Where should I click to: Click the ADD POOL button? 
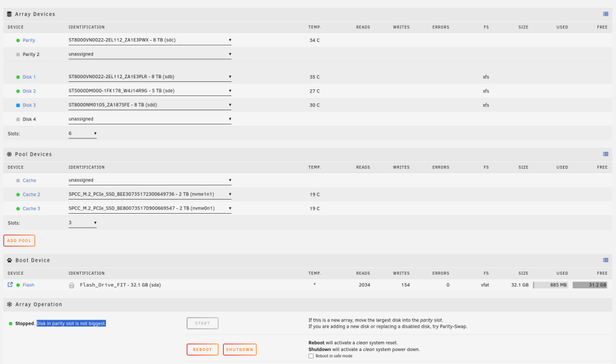pyautogui.click(x=19, y=241)
